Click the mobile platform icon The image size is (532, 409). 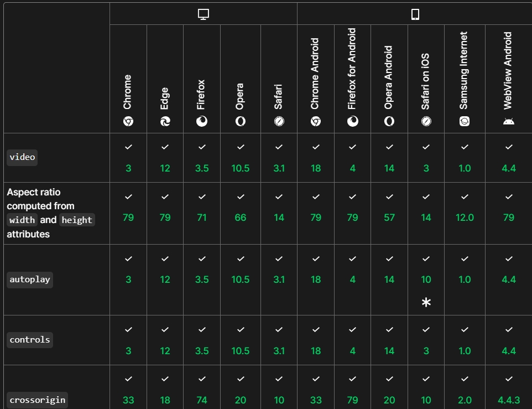(415, 15)
